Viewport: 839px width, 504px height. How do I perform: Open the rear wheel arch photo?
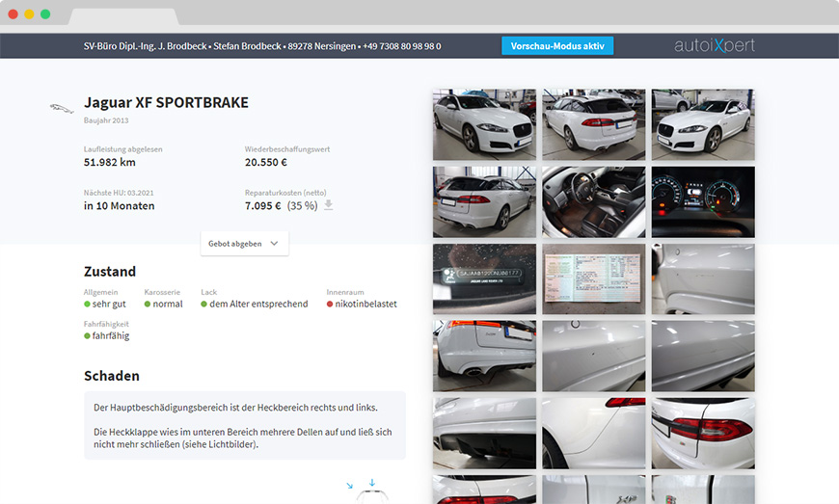593,433
